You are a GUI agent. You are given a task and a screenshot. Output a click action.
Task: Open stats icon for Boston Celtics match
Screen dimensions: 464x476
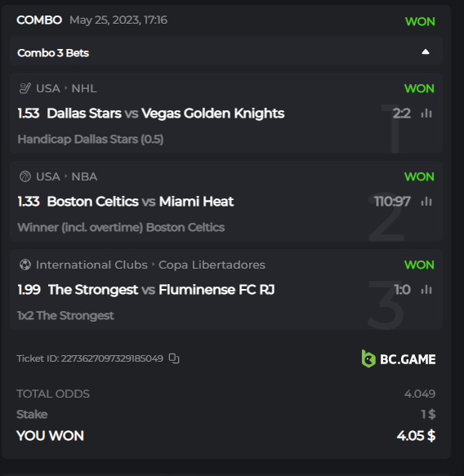coord(426,202)
